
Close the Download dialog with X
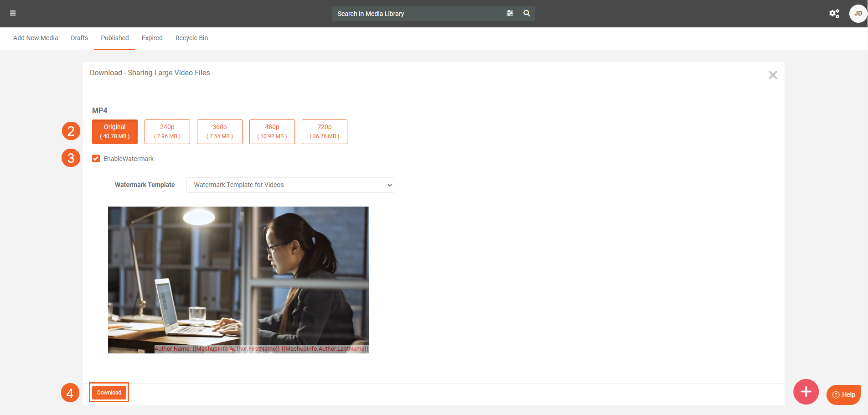click(x=772, y=75)
